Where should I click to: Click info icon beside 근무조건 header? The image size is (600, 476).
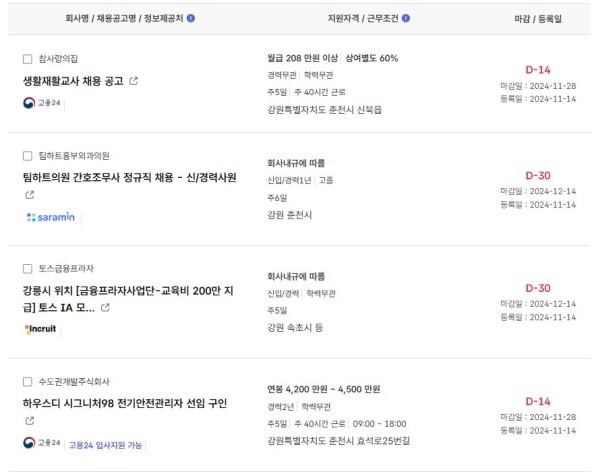(406, 18)
